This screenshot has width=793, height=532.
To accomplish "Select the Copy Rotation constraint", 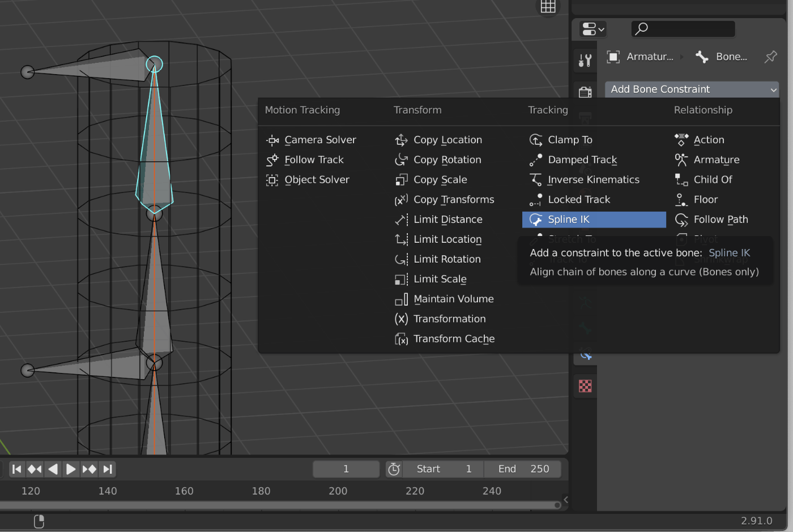I will click(x=447, y=160).
